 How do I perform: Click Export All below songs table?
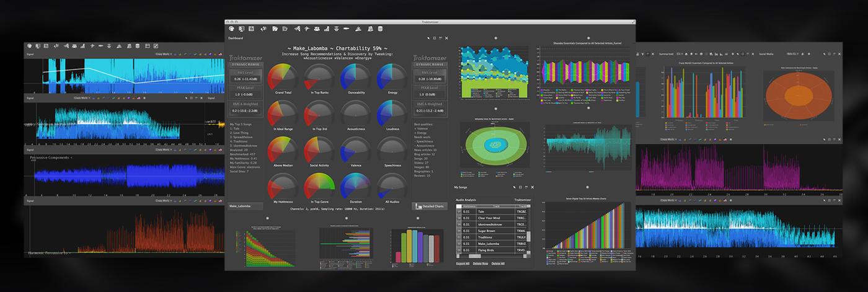pos(463,263)
